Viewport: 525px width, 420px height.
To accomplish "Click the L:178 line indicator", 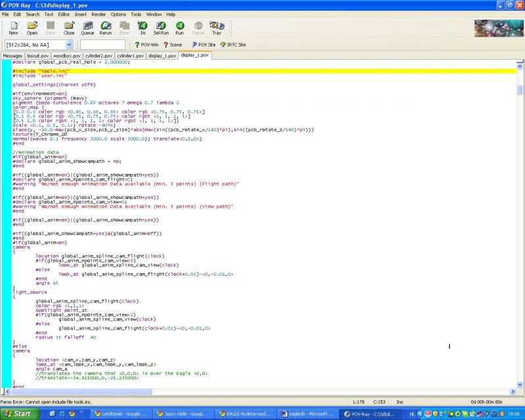I will coord(358,402).
